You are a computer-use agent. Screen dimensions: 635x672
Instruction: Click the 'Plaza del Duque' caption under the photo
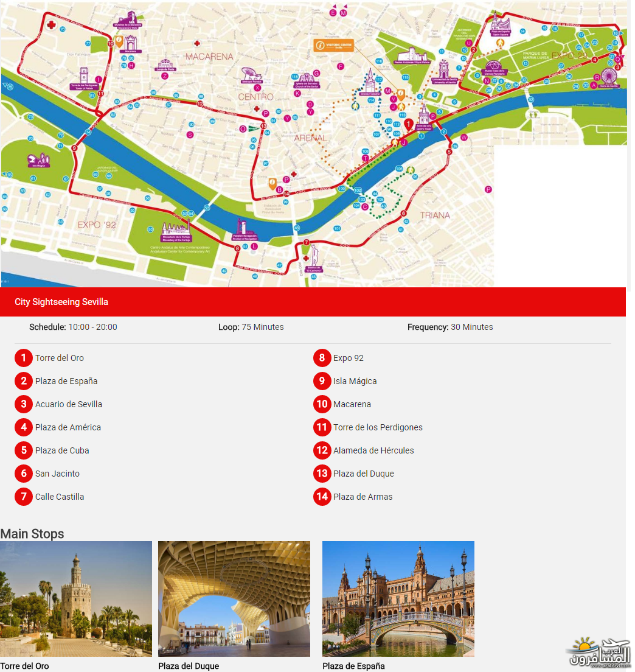[x=189, y=666]
